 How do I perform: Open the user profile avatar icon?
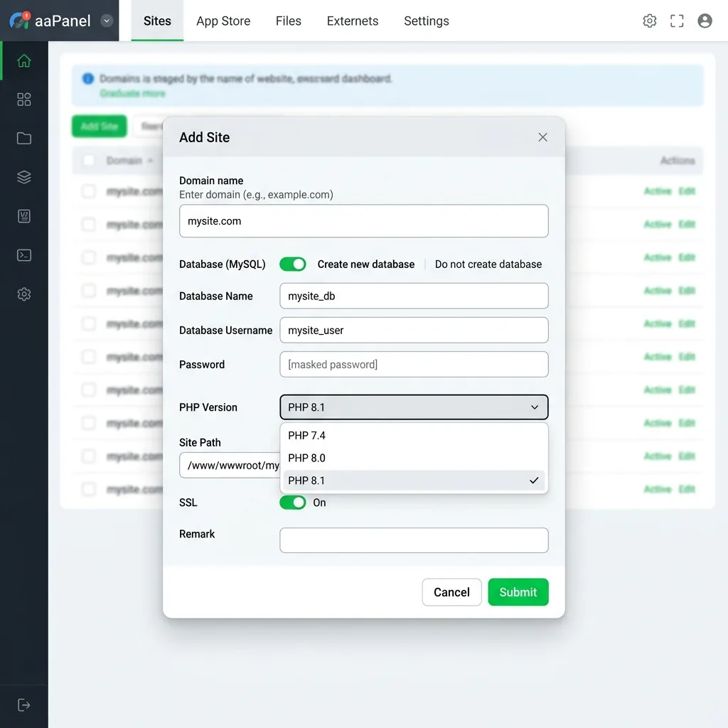coord(705,21)
